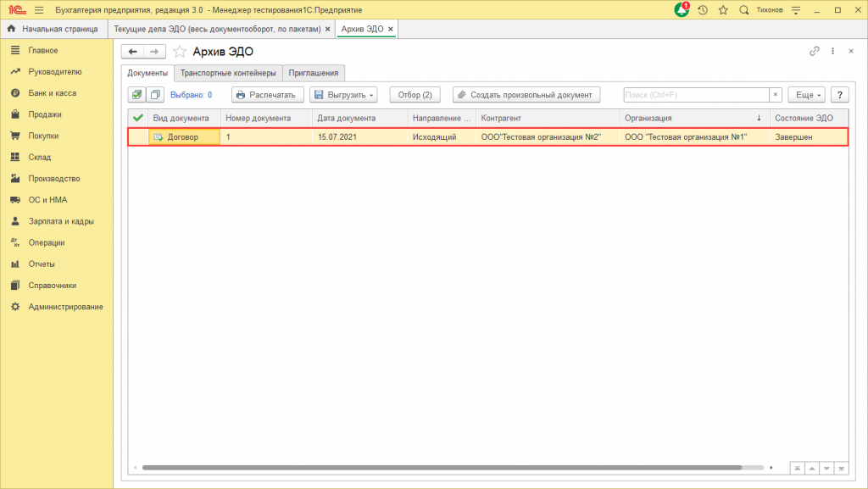Image resolution: width=868 pixels, height=489 pixels.
Task: Open notifications bell with red badge
Action: tap(682, 9)
